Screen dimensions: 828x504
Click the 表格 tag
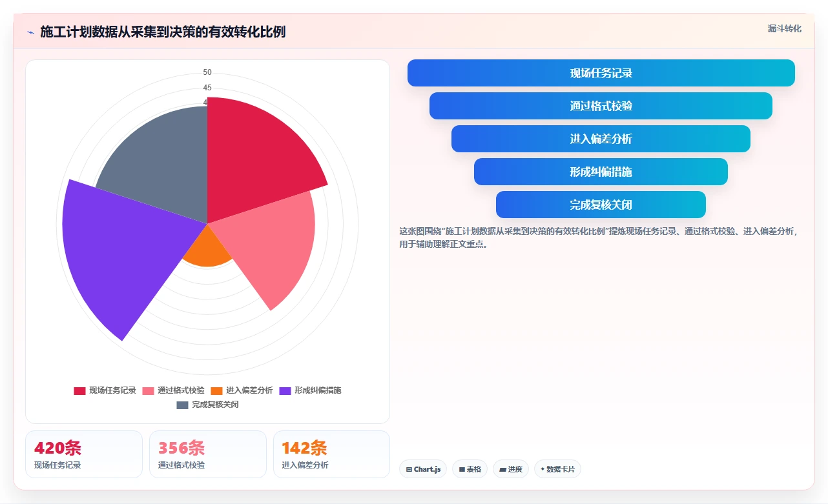point(470,469)
